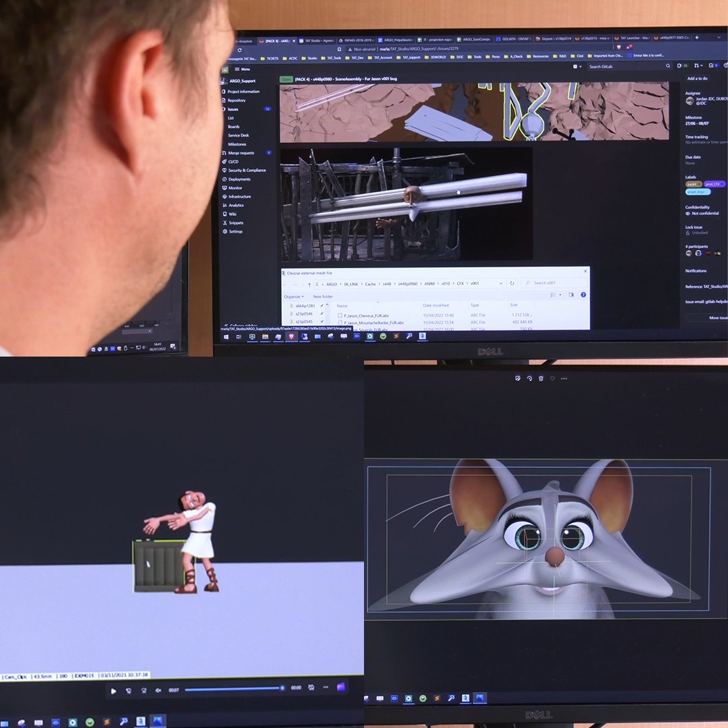Click the photo viewer edit image icon
Screen dimensions: 728x728
pos(518,378)
